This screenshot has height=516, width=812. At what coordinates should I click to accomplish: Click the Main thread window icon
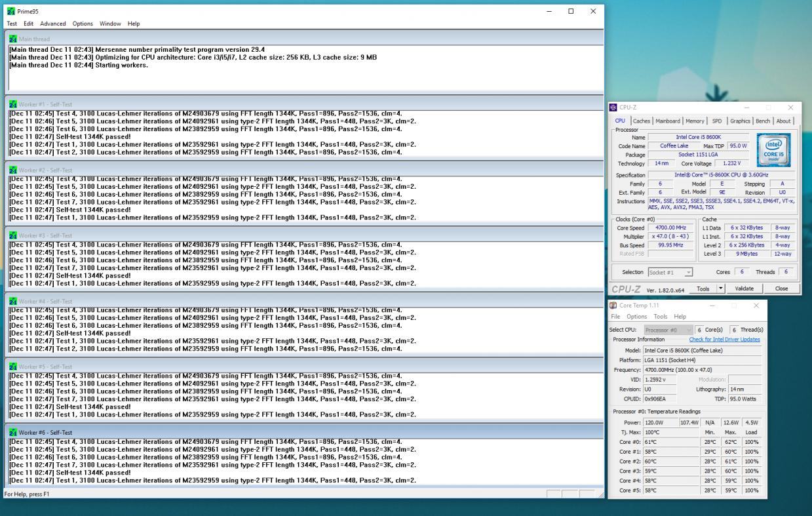pos(13,39)
